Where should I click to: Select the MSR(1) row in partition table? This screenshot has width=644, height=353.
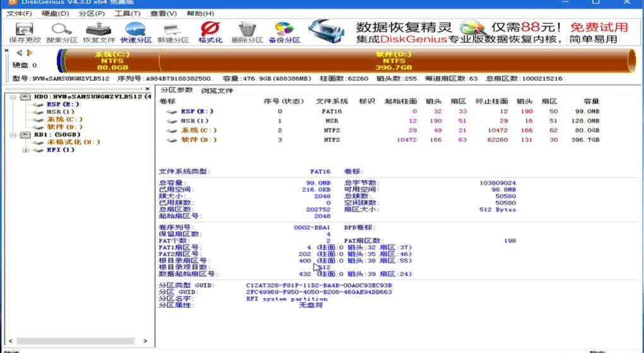[x=380, y=121]
